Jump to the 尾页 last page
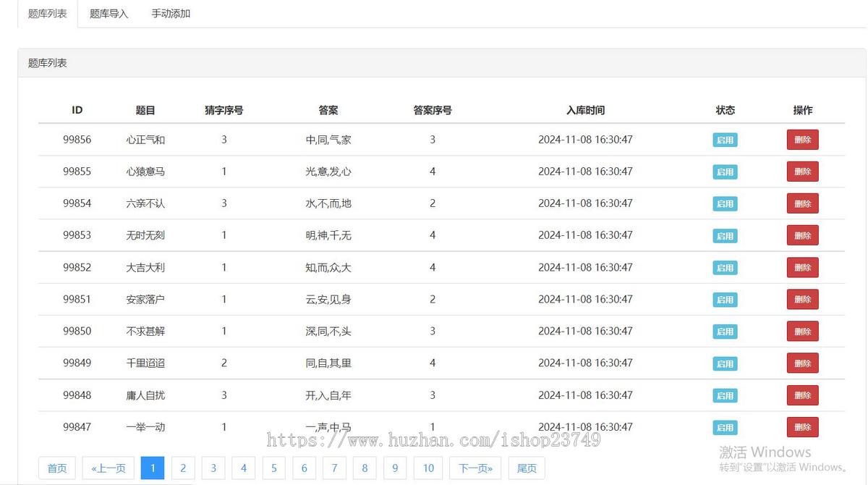Viewport: 868px width, 485px height. [527, 468]
